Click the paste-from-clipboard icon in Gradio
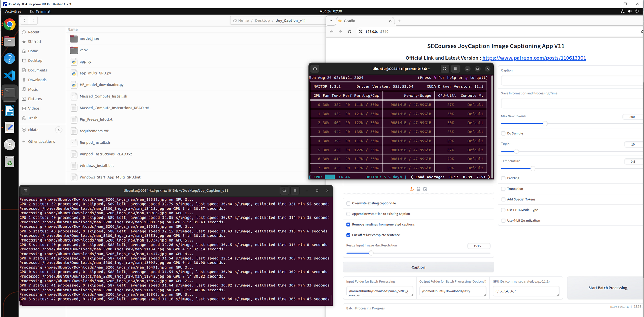Screen dimensions: 644x317 [425, 189]
